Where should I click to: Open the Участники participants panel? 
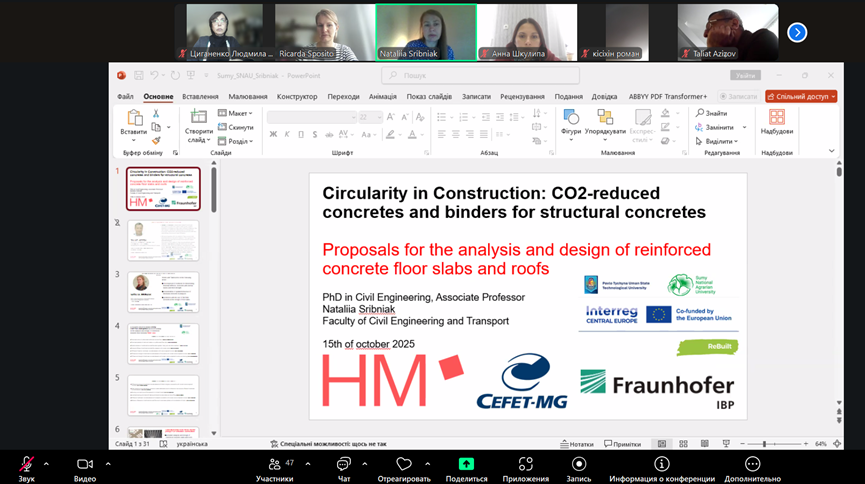(274, 464)
